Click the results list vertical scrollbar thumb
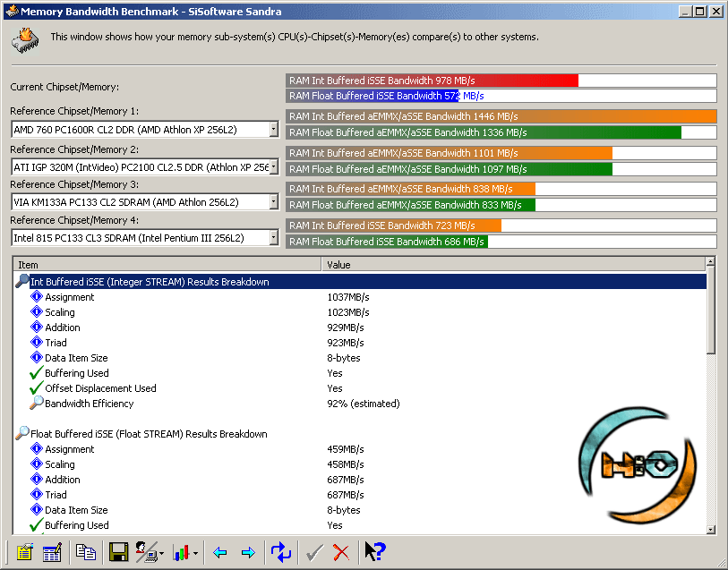 710,311
